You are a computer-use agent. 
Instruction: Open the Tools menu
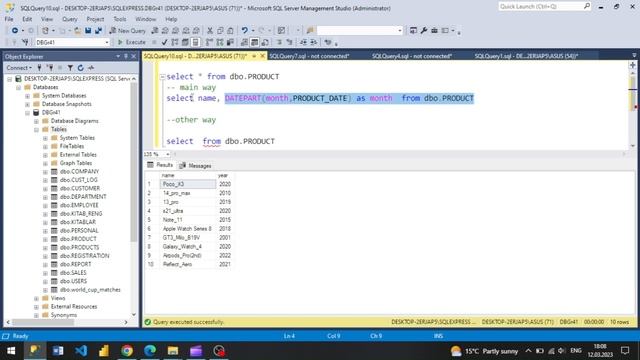coord(120,19)
